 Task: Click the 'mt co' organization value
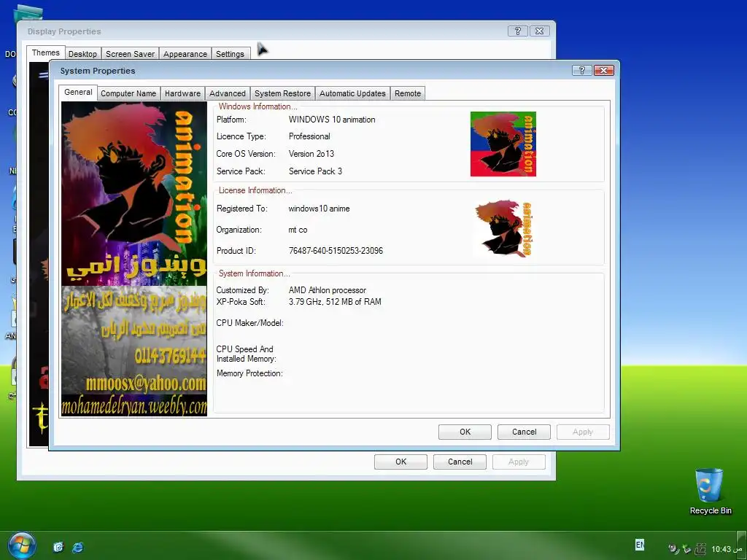298,230
